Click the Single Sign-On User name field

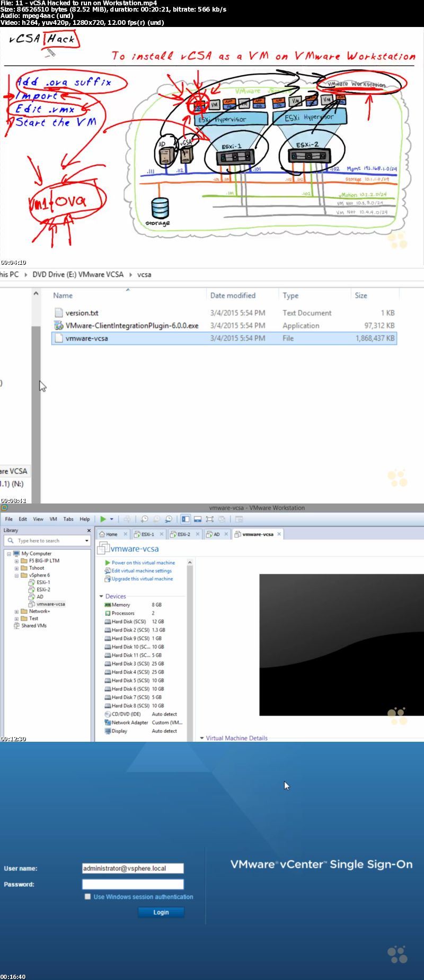[132, 868]
